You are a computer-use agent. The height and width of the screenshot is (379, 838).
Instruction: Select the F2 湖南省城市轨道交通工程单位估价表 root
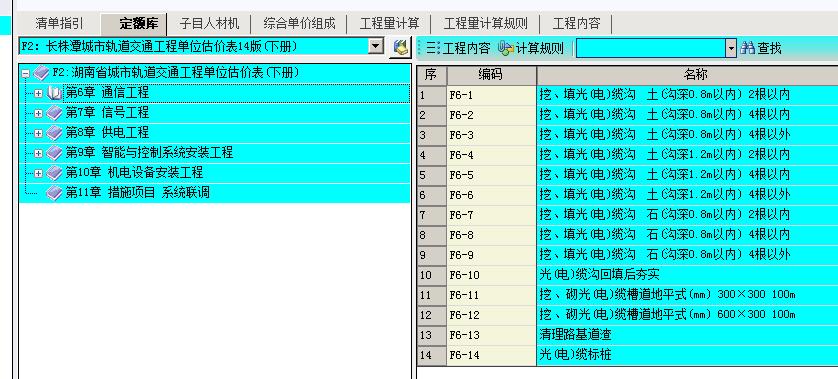click(176, 73)
